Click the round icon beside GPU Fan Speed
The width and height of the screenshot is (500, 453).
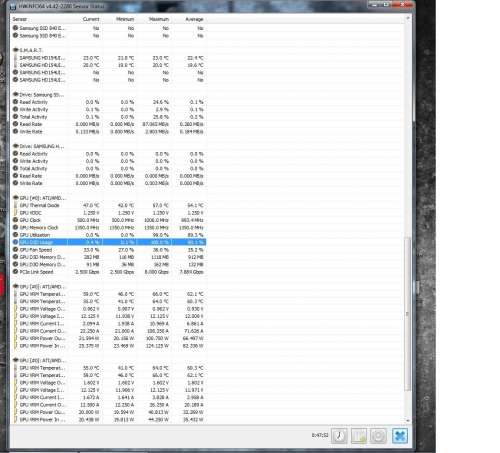(15, 249)
